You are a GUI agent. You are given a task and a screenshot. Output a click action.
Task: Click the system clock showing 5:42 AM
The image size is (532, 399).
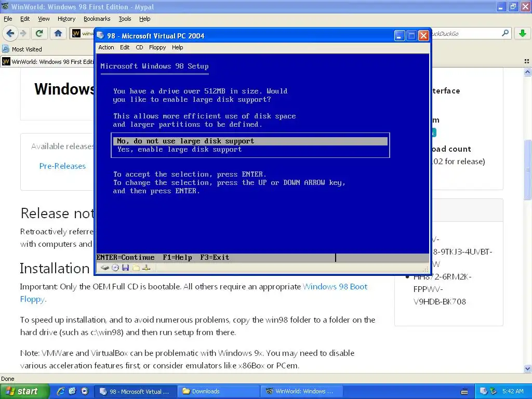click(513, 391)
